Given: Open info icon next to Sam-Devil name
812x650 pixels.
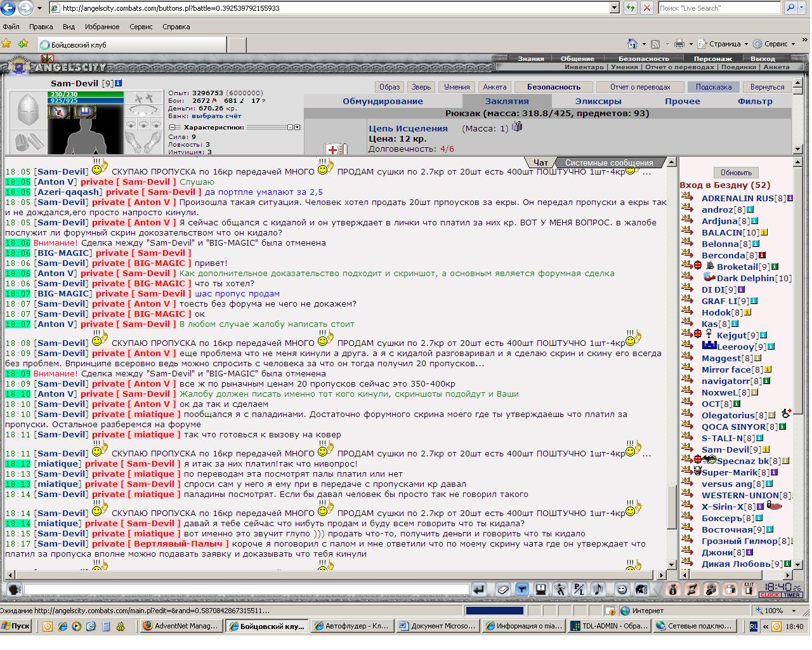Looking at the screenshot, I should [119, 83].
